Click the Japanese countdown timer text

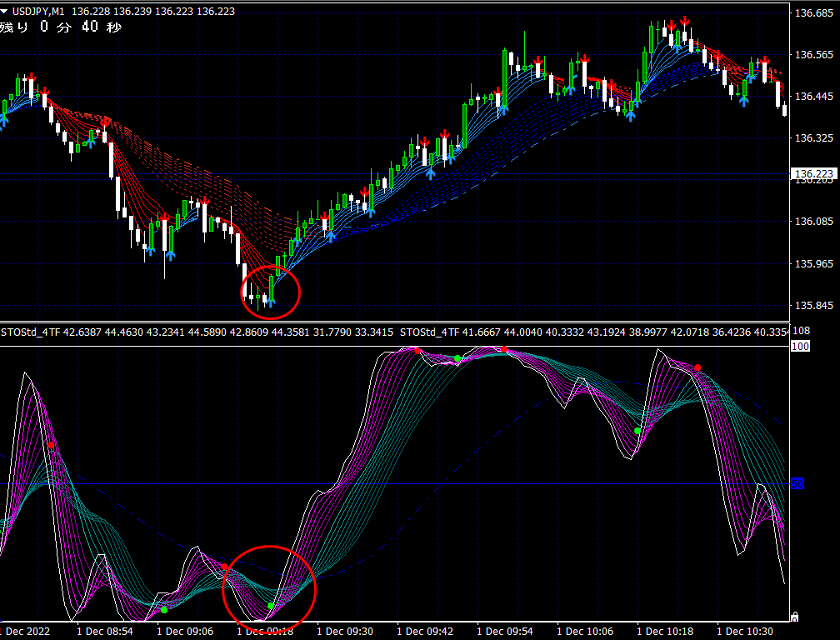click(x=60, y=27)
